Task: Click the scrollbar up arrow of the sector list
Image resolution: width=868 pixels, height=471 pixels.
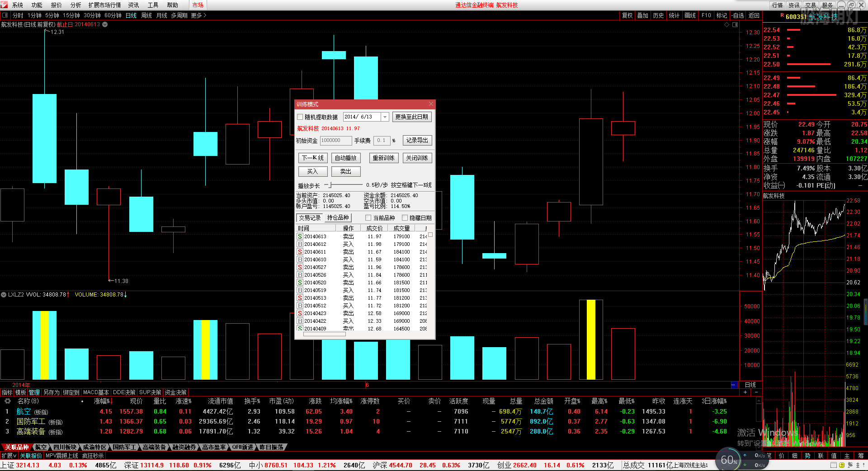Action: pyautogui.click(x=759, y=400)
